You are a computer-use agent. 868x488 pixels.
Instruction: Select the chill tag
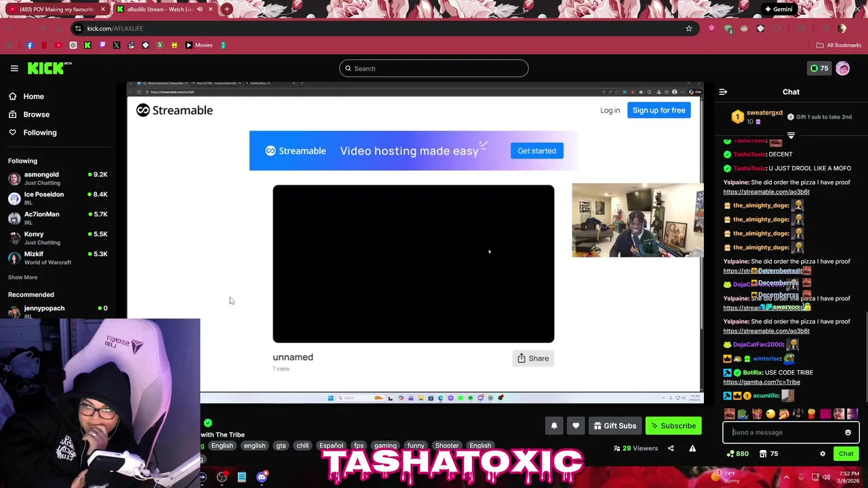[302, 446]
